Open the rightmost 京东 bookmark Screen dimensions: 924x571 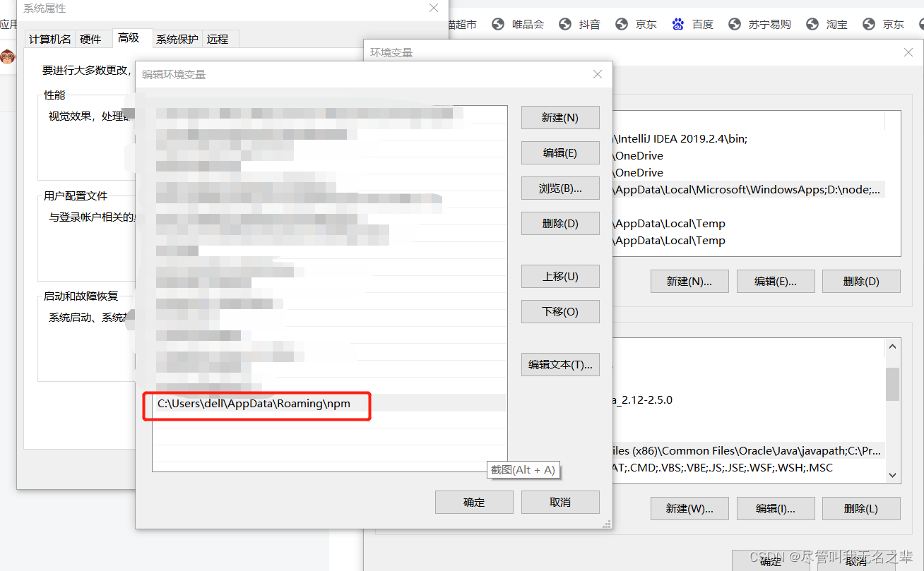(893, 23)
